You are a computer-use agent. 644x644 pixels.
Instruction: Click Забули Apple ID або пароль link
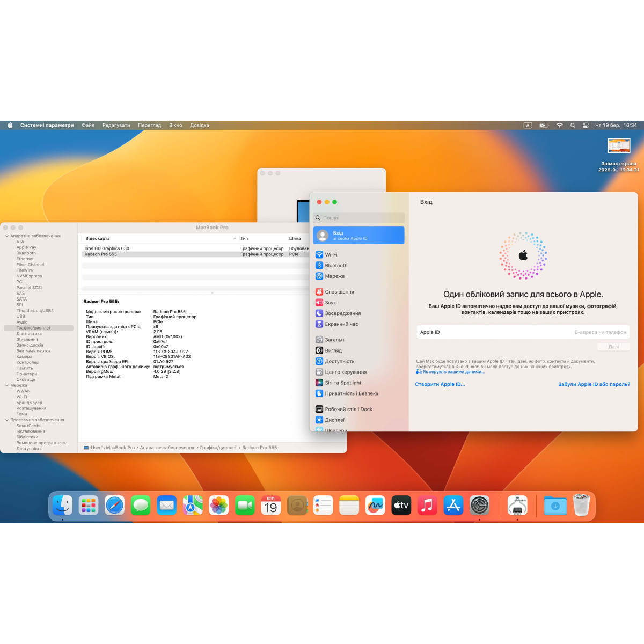[x=594, y=384]
